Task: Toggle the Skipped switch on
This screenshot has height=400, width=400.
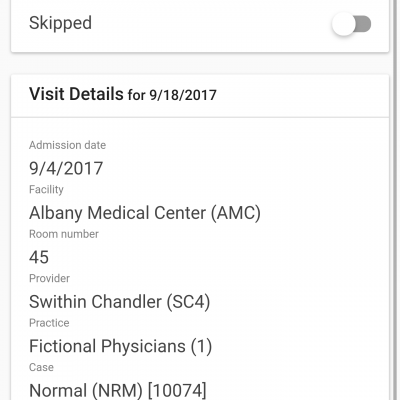Action: point(352,24)
